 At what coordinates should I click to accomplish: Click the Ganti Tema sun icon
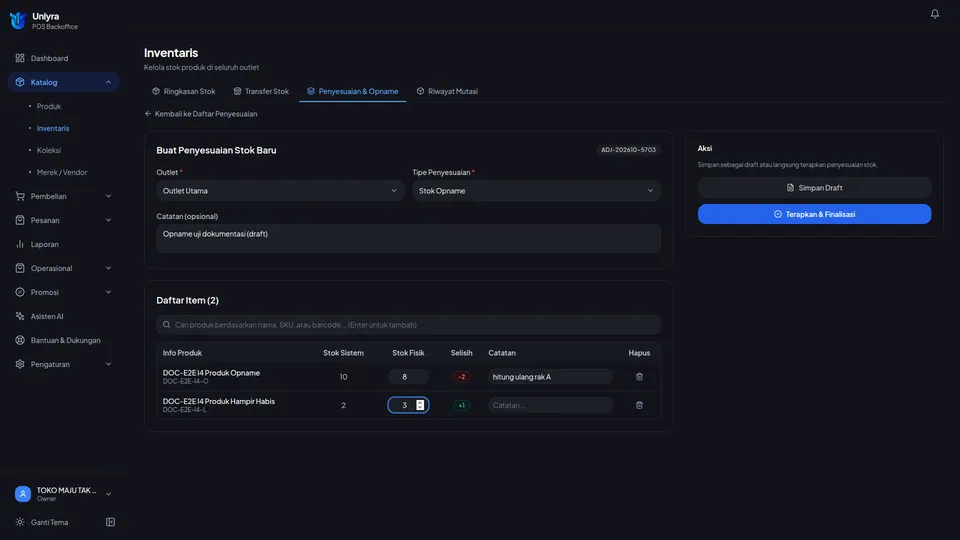coord(20,522)
